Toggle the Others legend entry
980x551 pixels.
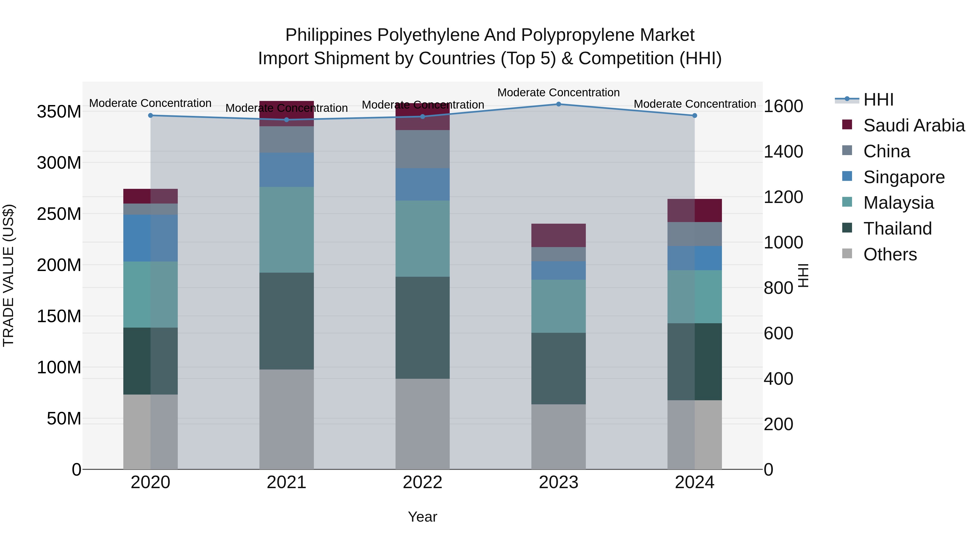tap(879, 254)
